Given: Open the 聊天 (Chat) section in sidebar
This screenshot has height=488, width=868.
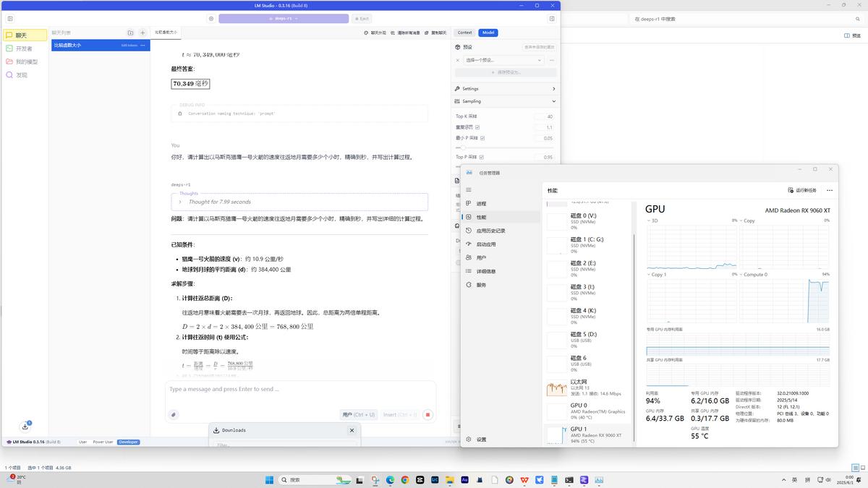Looking at the screenshot, I should click(25, 35).
